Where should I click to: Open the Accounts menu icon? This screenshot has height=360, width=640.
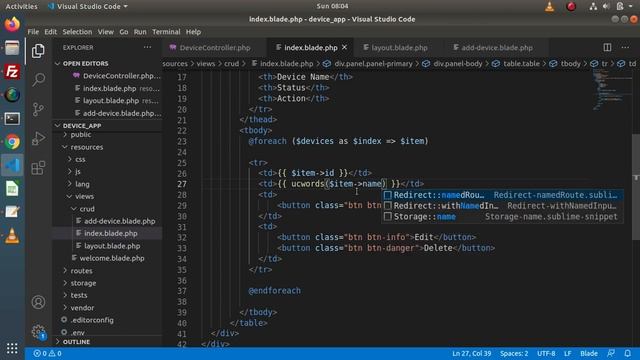[38, 302]
